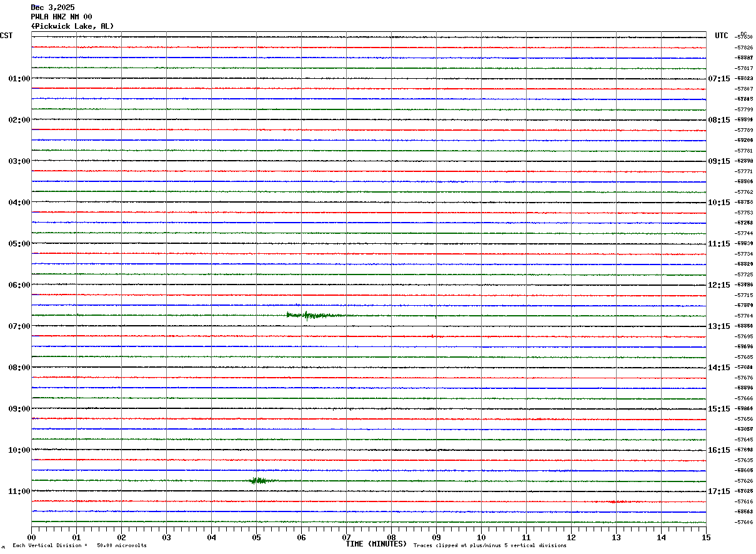Screen dimensions: 756x554
Task: Click the UTC timezone label
Action: pos(722,36)
